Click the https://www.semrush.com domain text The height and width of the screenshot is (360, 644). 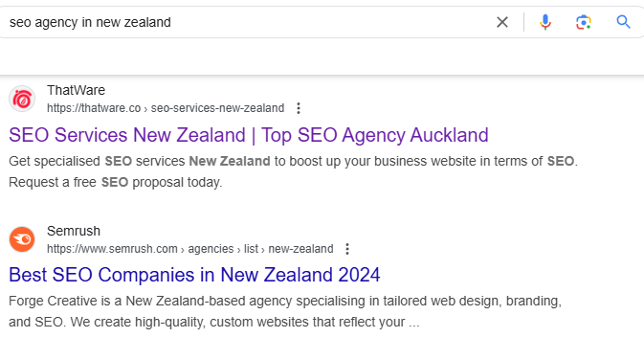pos(112,249)
